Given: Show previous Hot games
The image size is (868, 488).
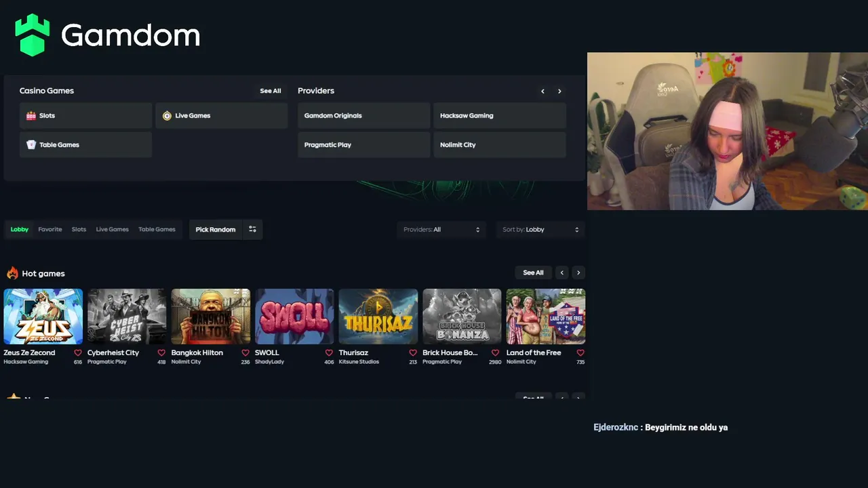Looking at the screenshot, I should tap(562, 273).
